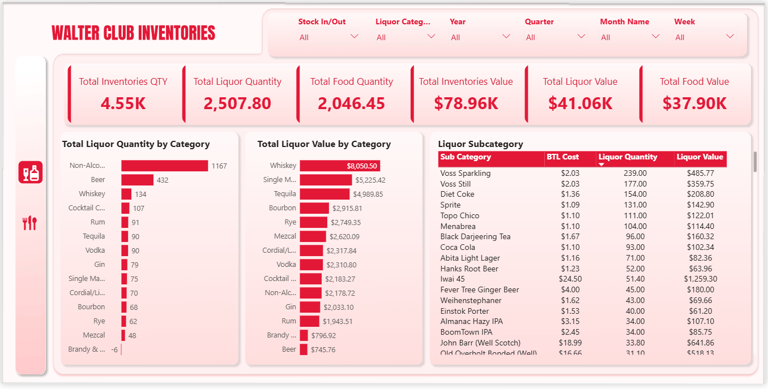Image resolution: width=768 pixels, height=389 pixels.
Task: Click the Sprite row
Action: [x=582, y=205]
